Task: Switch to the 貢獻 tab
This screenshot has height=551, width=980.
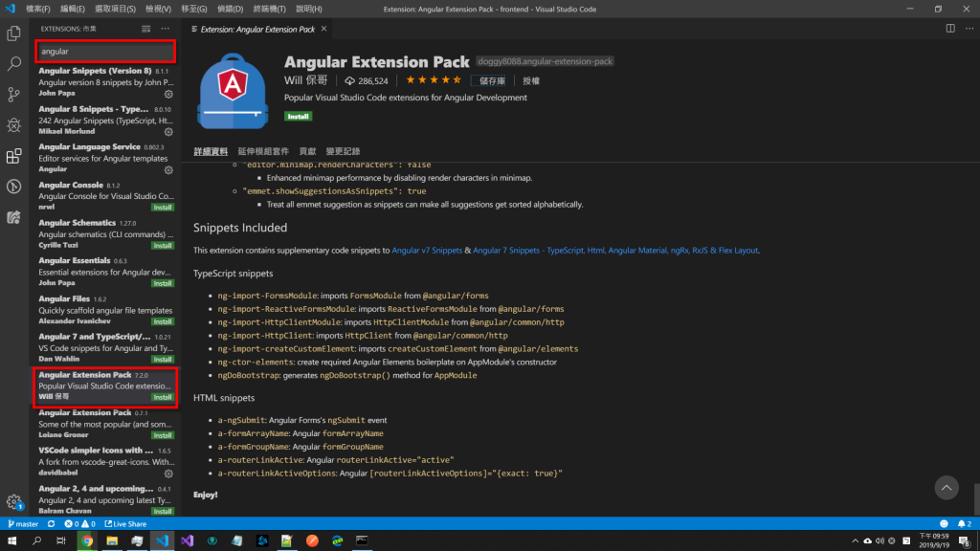Action: click(307, 151)
